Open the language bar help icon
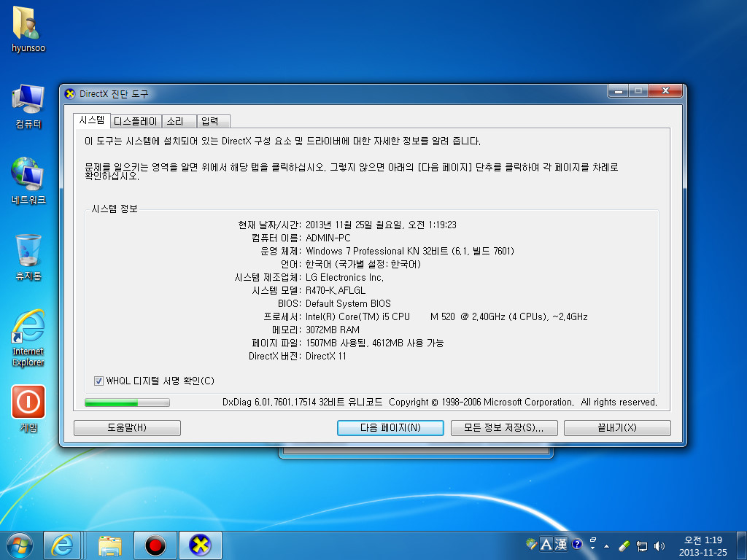Screen dimensions: 747x560 point(576,544)
